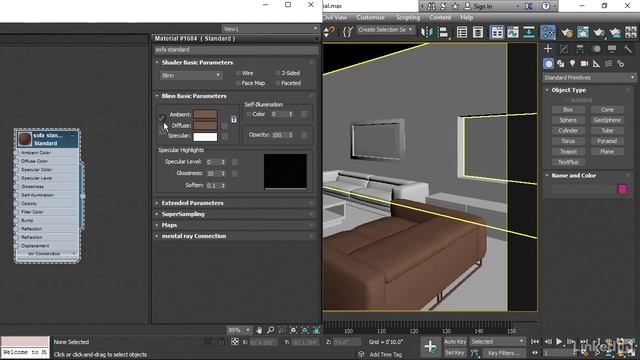Toggle Self-Illumination Color checkbox
The height and width of the screenshot is (360, 640).
click(x=249, y=114)
